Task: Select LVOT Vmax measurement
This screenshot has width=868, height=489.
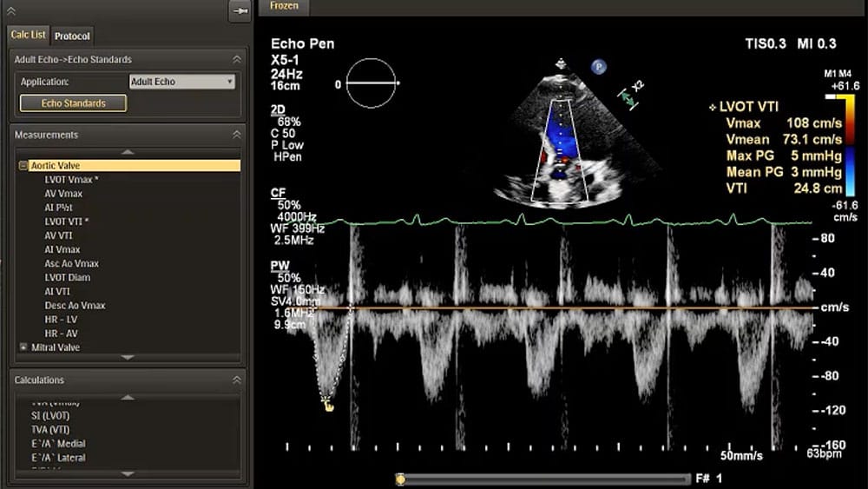Action: pos(71,180)
